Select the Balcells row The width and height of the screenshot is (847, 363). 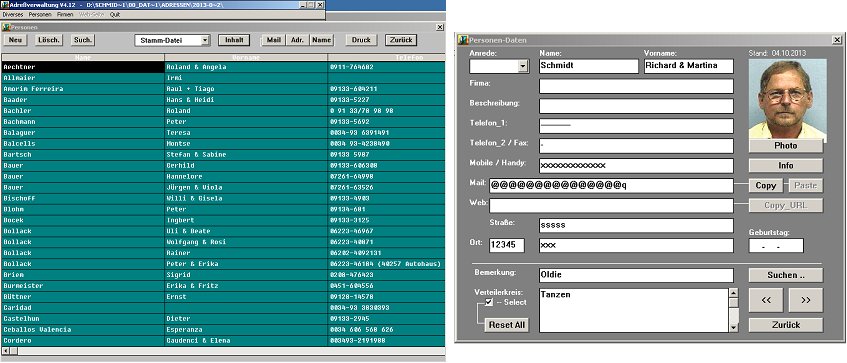(x=223, y=144)
